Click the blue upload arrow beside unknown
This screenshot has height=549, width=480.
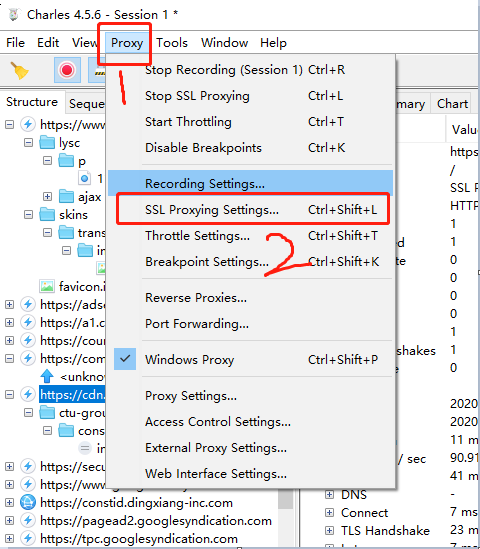pos(47,376)
